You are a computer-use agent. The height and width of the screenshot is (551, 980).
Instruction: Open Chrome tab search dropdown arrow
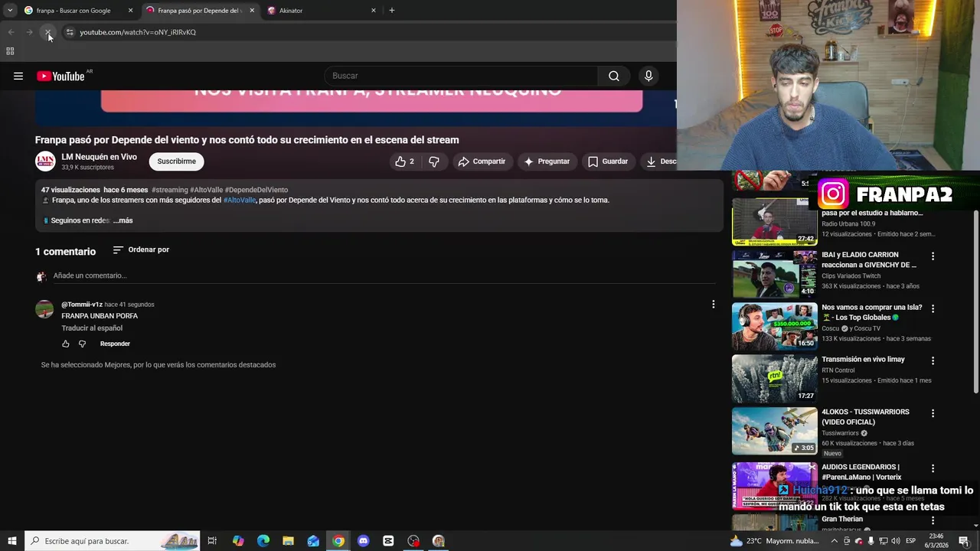coord(10,11)
